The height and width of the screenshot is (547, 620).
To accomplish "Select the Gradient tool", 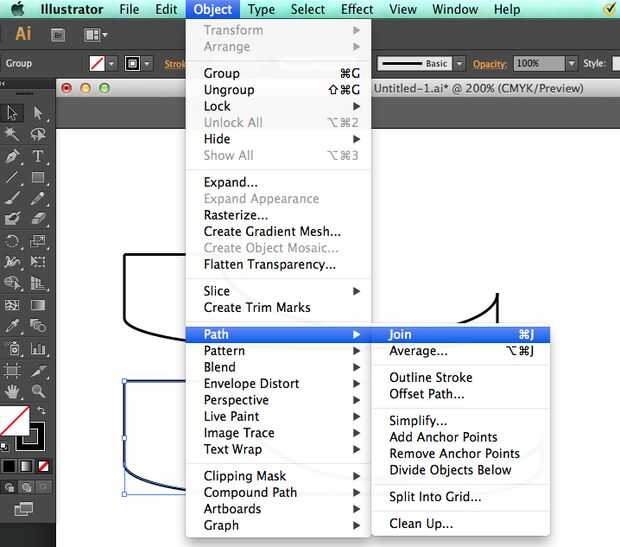I will point(38,305).
